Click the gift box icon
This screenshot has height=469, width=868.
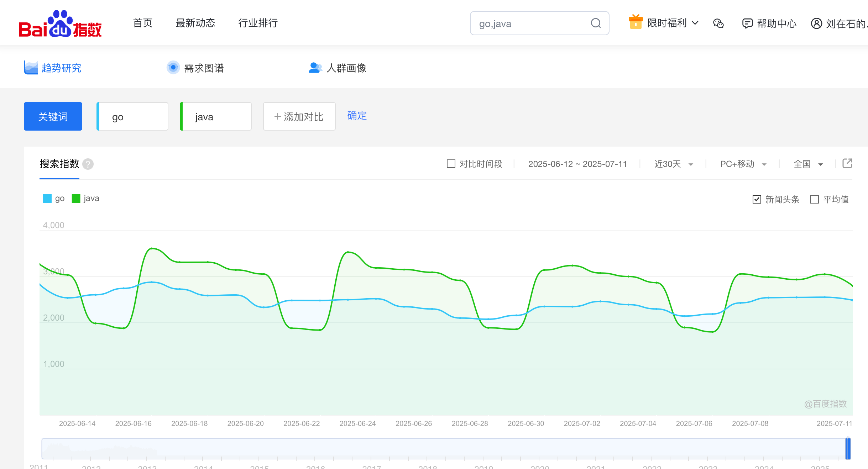(x=636, y=22)
